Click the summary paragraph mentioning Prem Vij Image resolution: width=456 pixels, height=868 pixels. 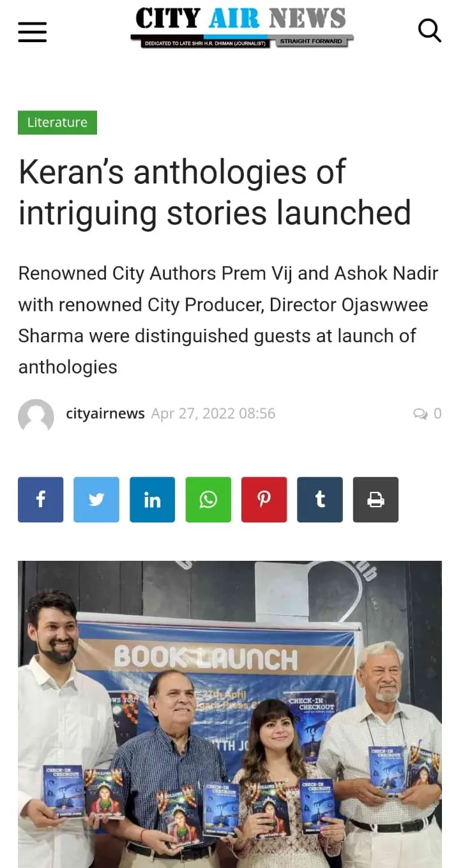[x=228, y=320]
